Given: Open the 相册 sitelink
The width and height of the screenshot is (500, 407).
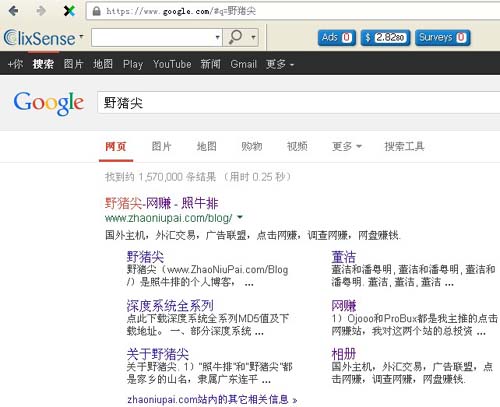Looking at the screenshot, I should pos(343,354).
